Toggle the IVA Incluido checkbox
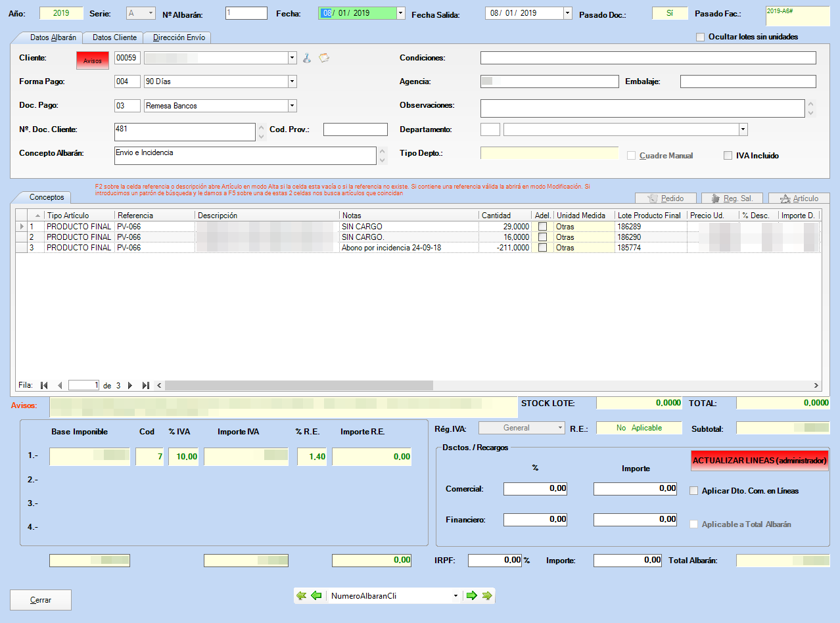840x623 pixels. tap(728, 156)
